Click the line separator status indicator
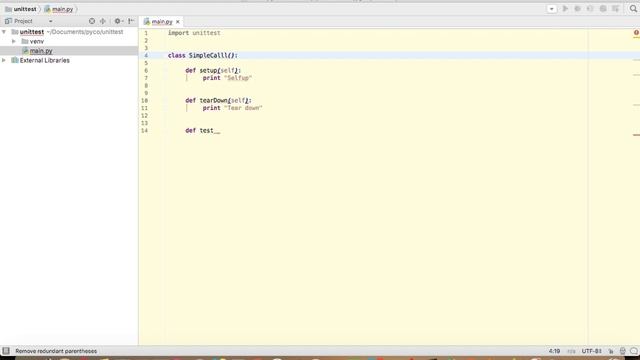 (x=571, y=351)
